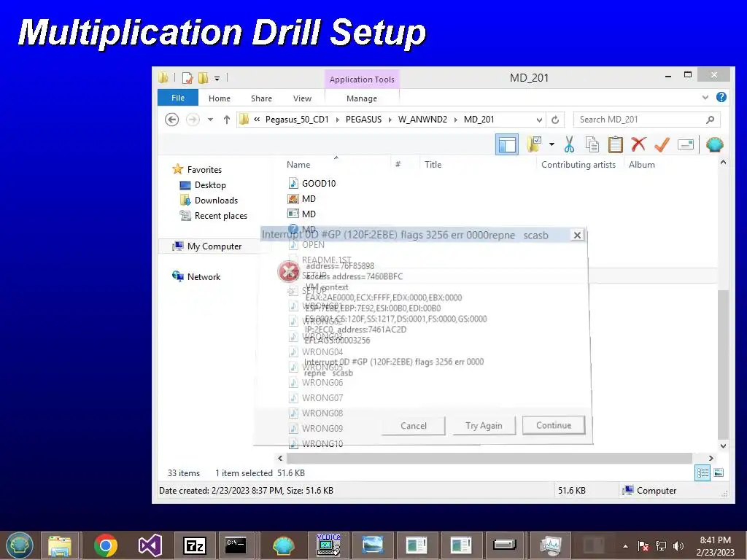Go up one folder level
Image resolution: width=747 pixels, height=560 pixels.
click(x=227, y=120)
